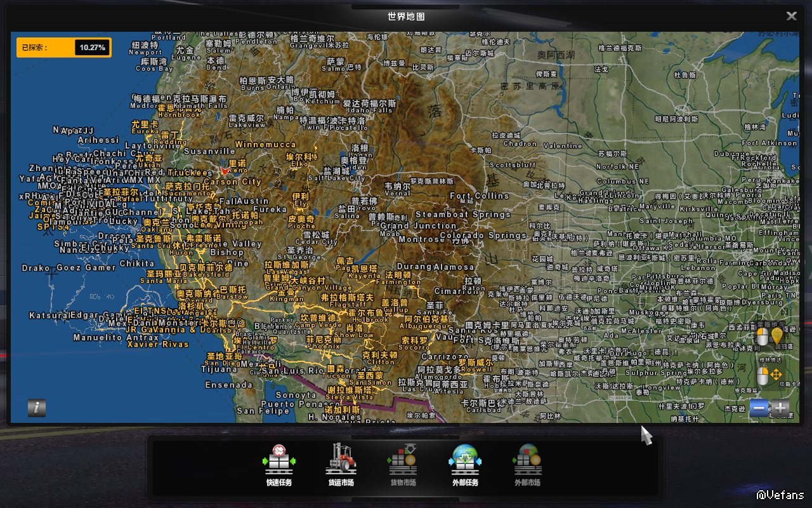Click the Montrose city label
812x508 pixels.
click(422, 240)
